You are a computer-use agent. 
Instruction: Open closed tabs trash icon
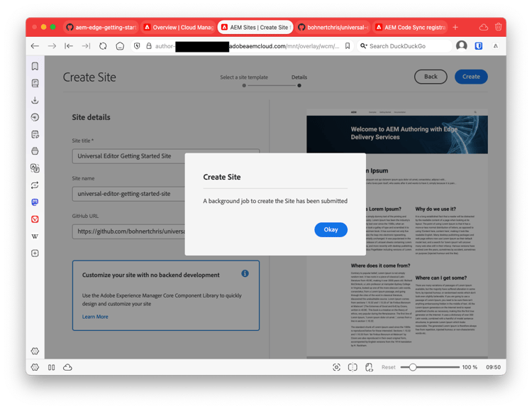(x=498, y=27)
